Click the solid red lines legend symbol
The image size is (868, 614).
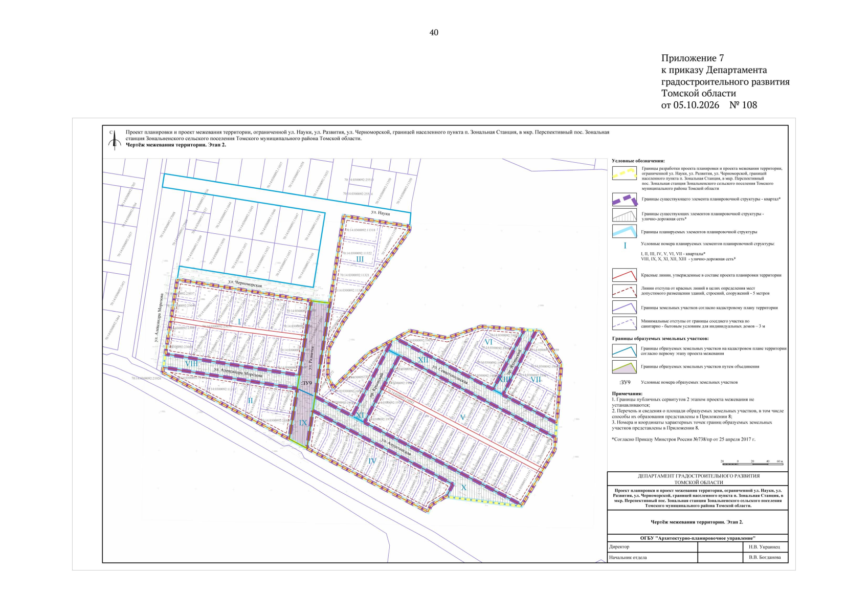[624, 275]
